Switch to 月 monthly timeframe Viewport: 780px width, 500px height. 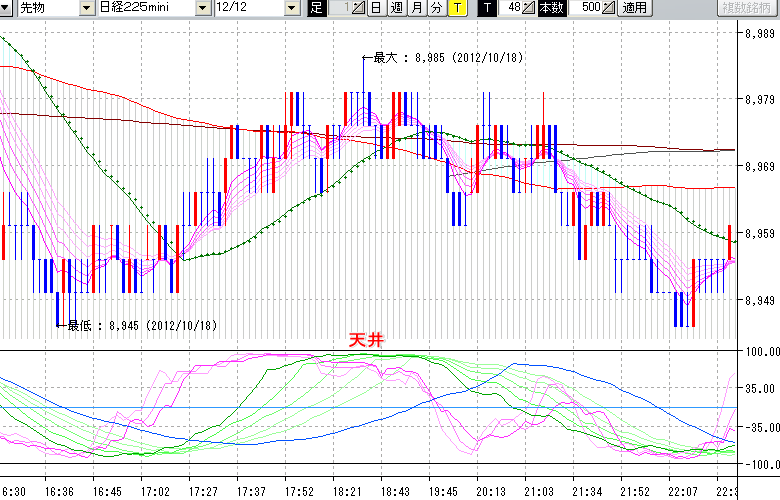[416, 8]
